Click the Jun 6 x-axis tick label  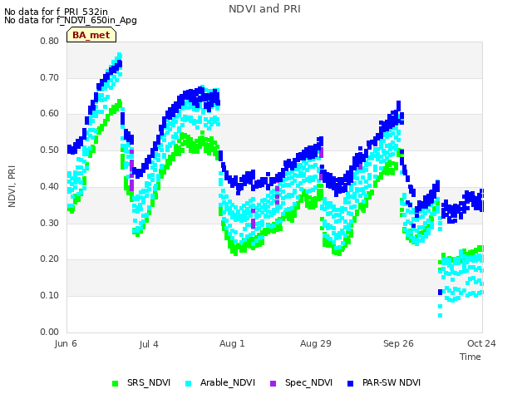tap(66, 343)
